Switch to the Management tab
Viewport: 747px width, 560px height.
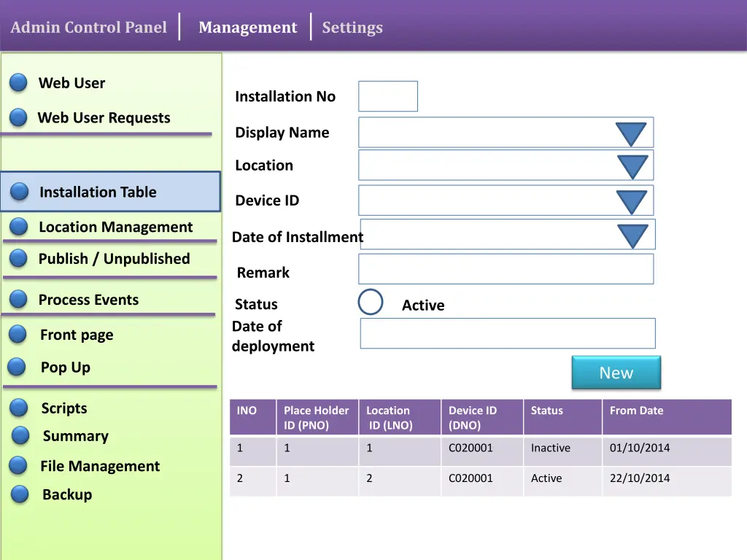[x=247, y=28]
